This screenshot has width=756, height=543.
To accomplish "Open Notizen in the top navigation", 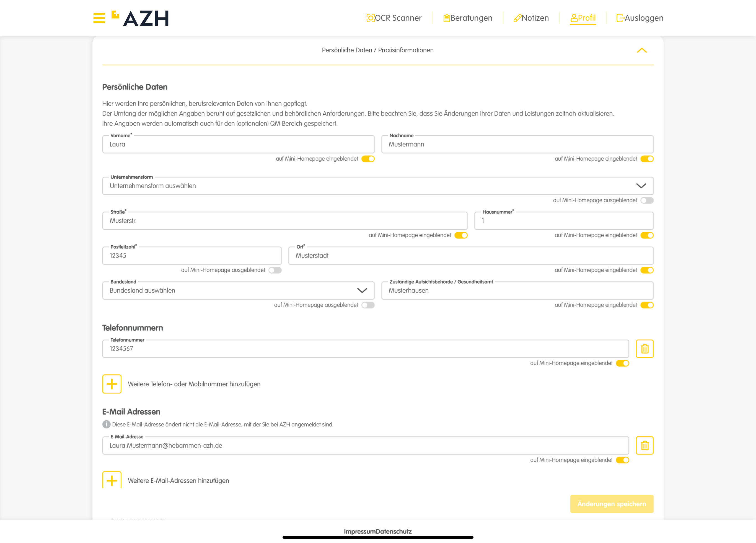I will (531, 18).
